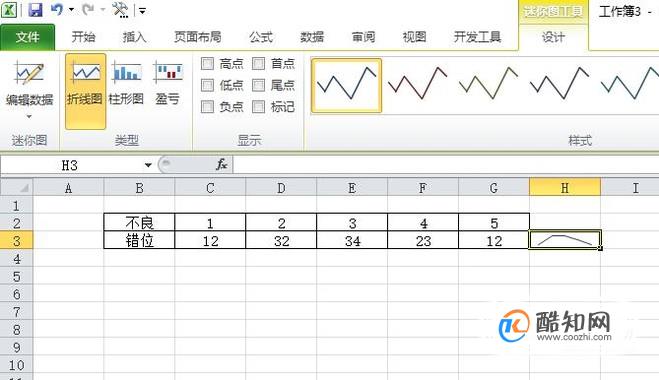Click the Undo arrow icon
Image resolution: width=659 pixels, height=380 pixels.
click(57, 9)
